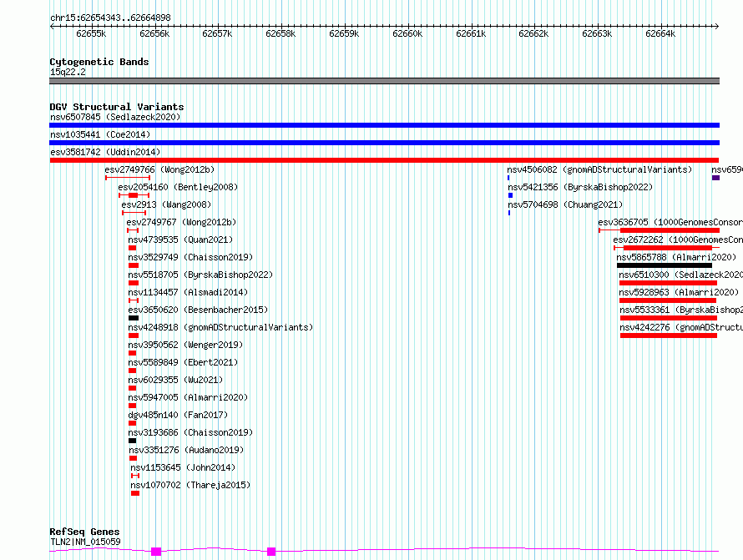Click the first magenta TLN2 exon block
Screen dimensions: 743x560
click(x=156, y=552)
